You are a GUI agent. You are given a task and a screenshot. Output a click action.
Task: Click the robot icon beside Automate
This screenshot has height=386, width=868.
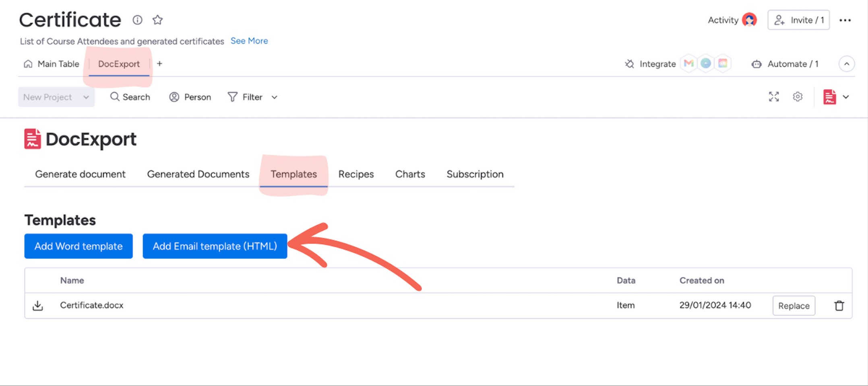click(x=756, y=64)
